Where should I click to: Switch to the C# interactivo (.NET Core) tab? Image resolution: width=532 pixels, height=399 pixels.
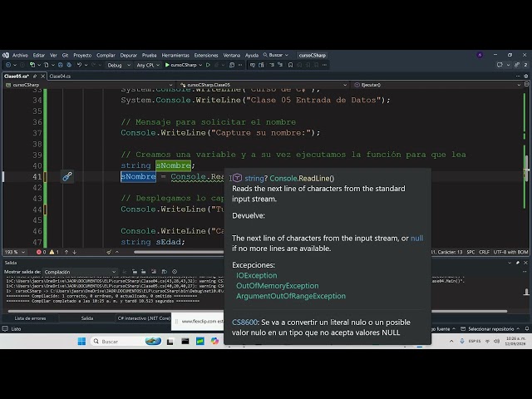pyautogui.click(x=144, y=318)
